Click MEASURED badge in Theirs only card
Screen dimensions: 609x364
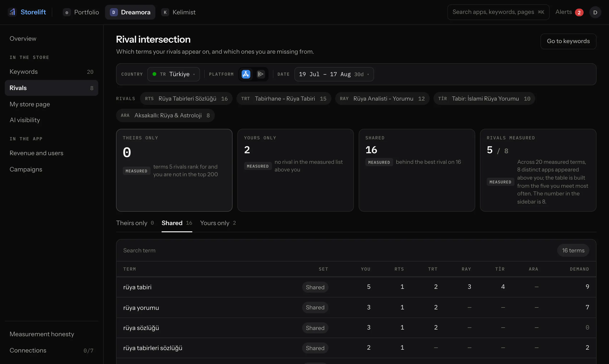pos(136,171)
